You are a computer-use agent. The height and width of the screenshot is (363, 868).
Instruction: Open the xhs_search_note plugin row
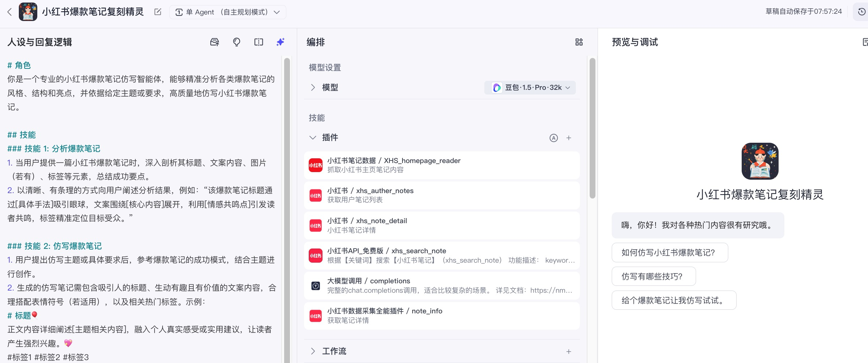pyautogui.click(x=442, y=255)
